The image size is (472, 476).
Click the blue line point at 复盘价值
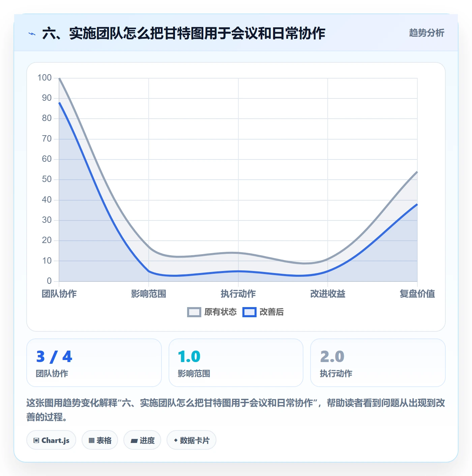[x=417, y=204]
